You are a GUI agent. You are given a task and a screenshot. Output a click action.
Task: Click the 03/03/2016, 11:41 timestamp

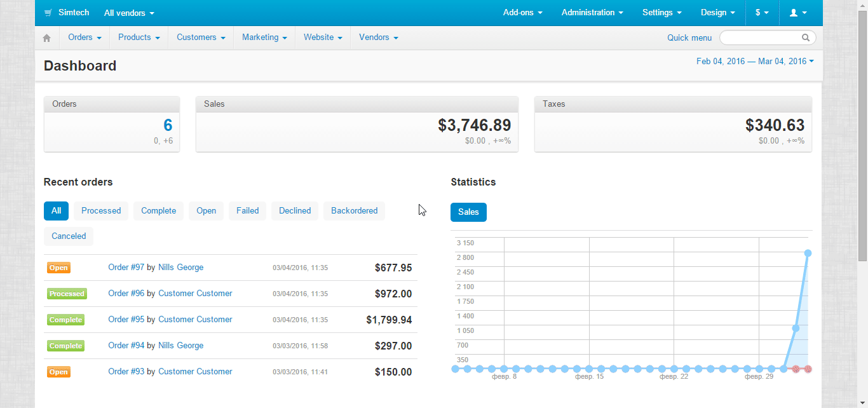(x=300, y=372)
